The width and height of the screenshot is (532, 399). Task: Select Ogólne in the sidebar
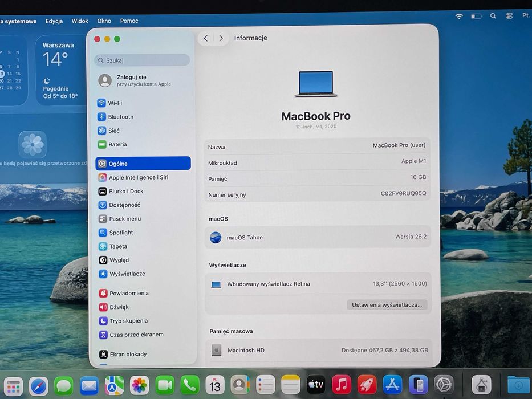tap(143, 163)
